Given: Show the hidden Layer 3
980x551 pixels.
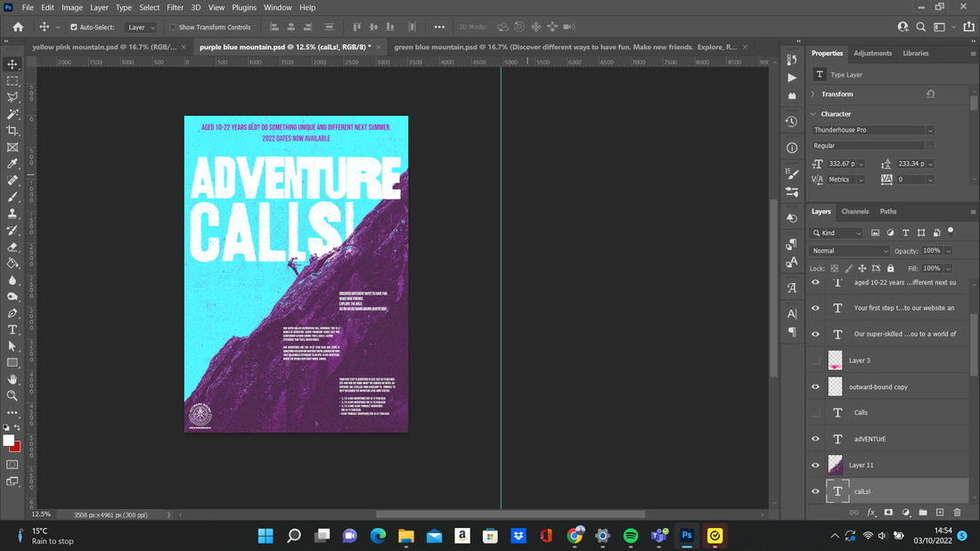Looking at the screenshot, I should 815,361.
